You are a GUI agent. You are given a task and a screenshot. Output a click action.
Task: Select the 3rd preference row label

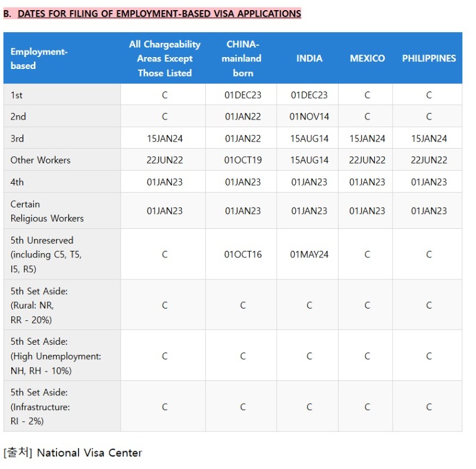tap(17, 139)
